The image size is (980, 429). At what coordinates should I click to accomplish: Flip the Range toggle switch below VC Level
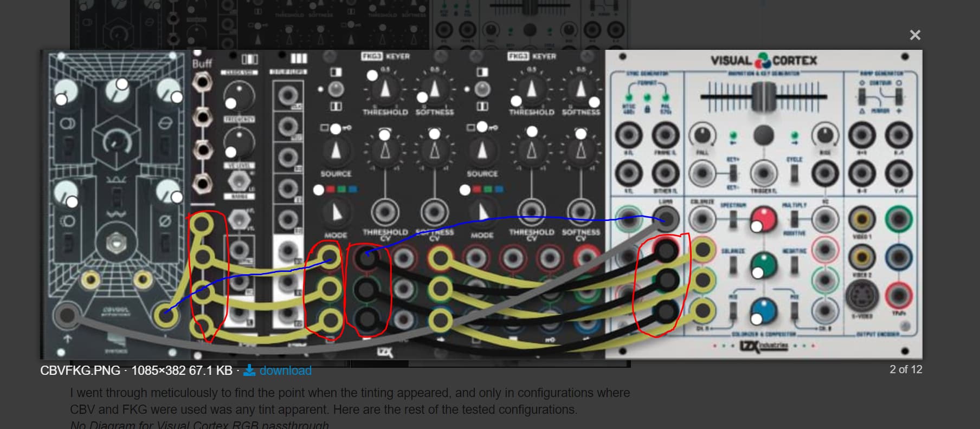click(x=239, y=180)
